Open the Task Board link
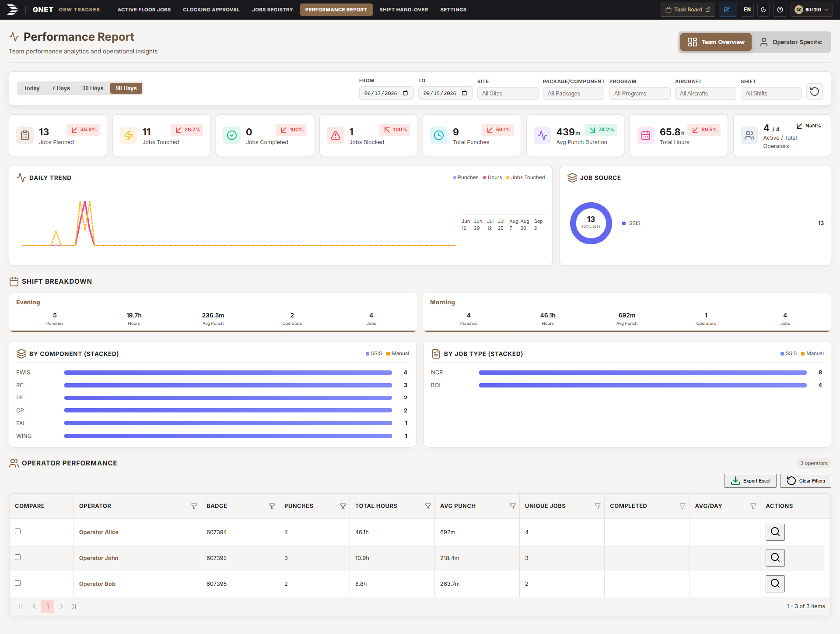Screen dimensions: 840x634 [688, 10]
